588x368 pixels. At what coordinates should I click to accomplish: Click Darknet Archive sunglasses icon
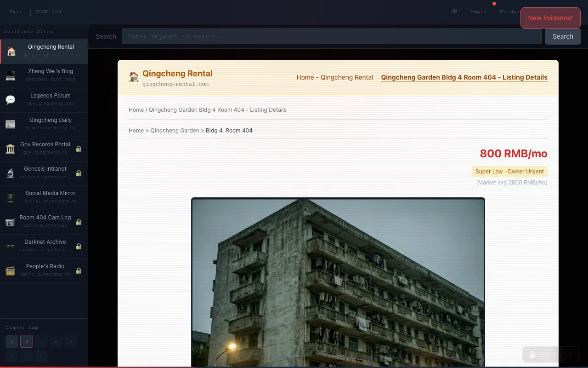[x=11, y=246]
